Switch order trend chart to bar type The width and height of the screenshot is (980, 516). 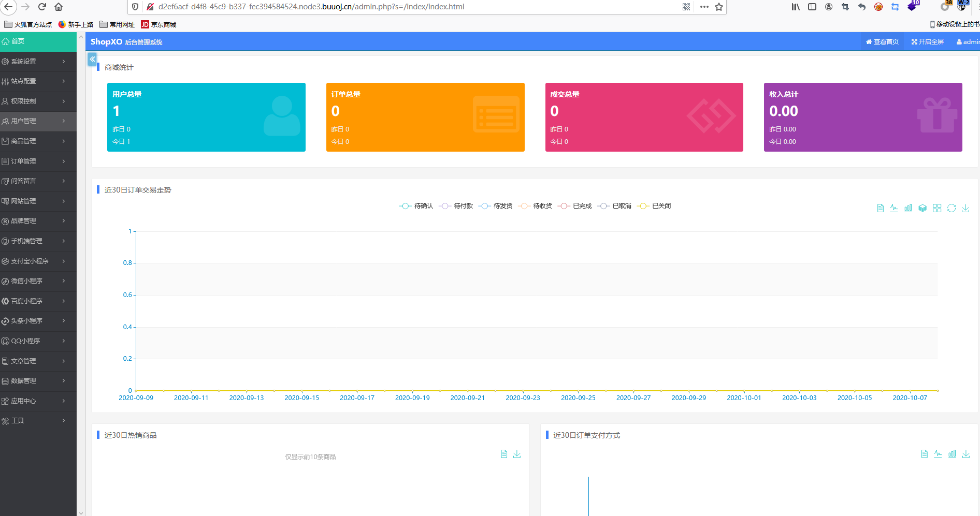908,208
